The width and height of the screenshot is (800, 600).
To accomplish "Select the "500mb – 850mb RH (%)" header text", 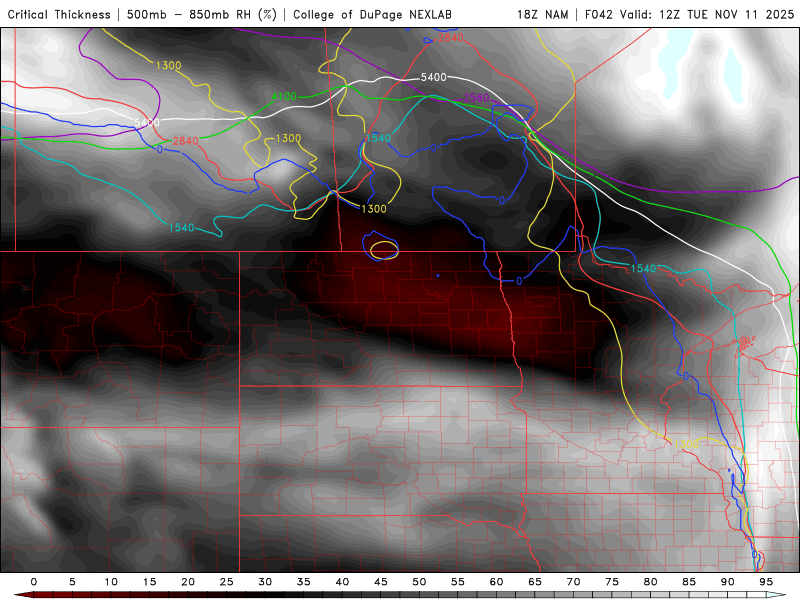I will 202,14.
